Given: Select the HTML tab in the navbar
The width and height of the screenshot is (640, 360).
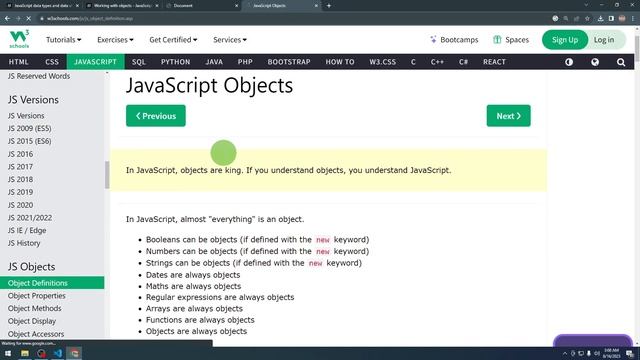Looking at the screenshot, I should tap(18, 62).
